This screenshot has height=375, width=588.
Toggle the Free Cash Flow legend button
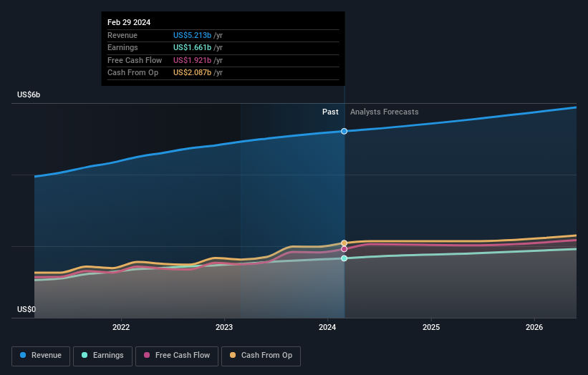[x=177, y=356]
